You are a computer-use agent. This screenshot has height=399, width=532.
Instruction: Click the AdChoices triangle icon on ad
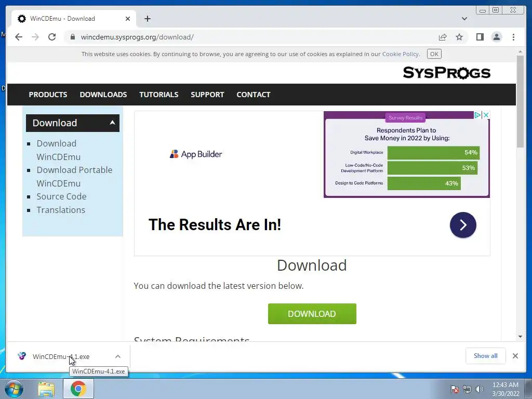coord(477,115)
